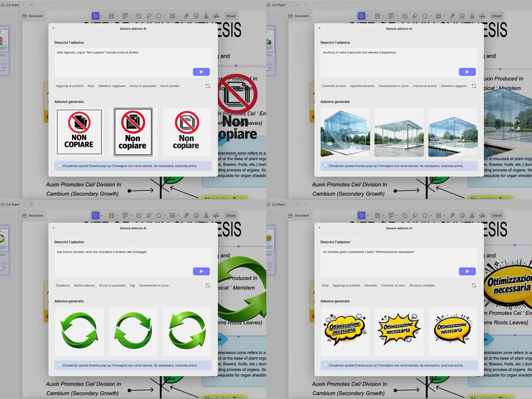Select the uppercase "NON COPIARE" sticker thumbnail

[x=79, y=132]
